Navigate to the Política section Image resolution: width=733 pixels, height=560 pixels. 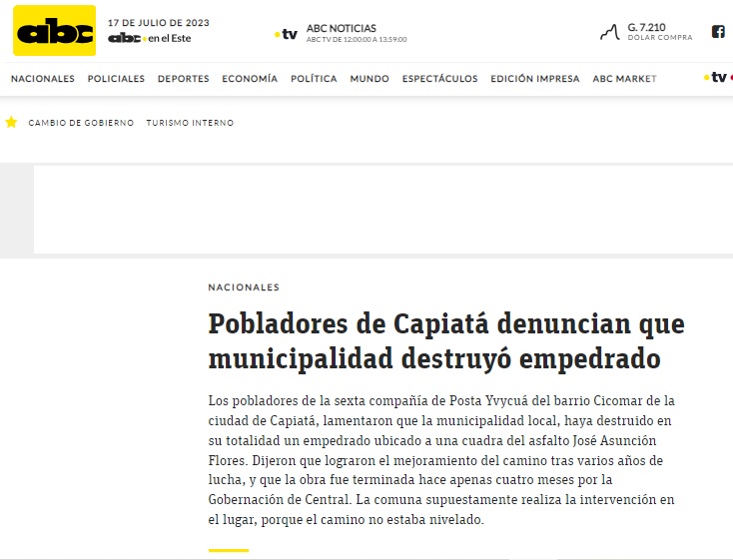point(314,79)
